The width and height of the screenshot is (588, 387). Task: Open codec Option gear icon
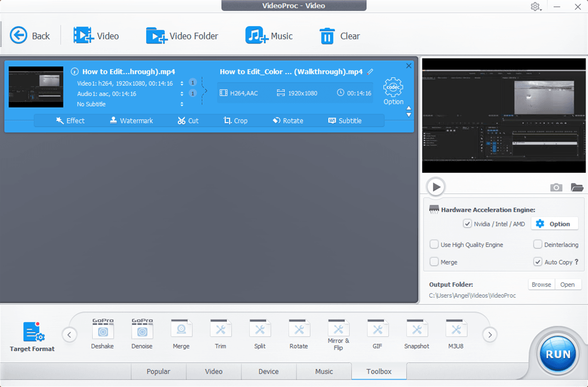point(393,88)
